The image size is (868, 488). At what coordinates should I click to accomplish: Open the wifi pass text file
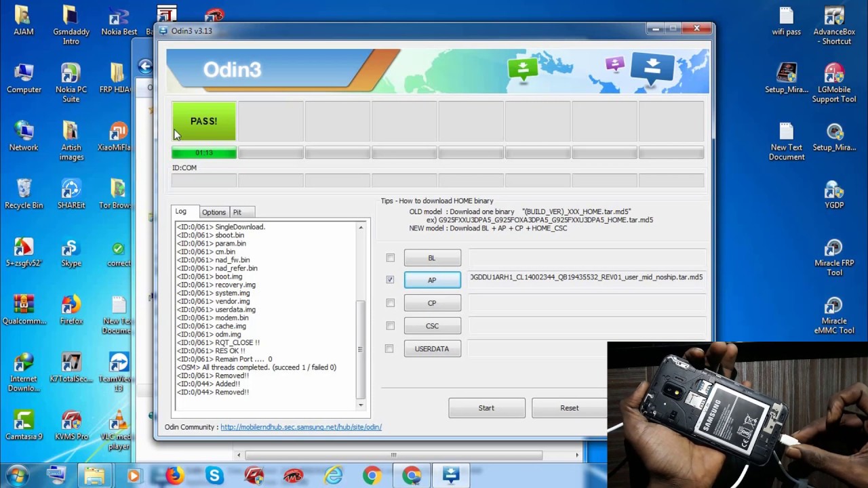pyautogui.click(x=786, y=20)
